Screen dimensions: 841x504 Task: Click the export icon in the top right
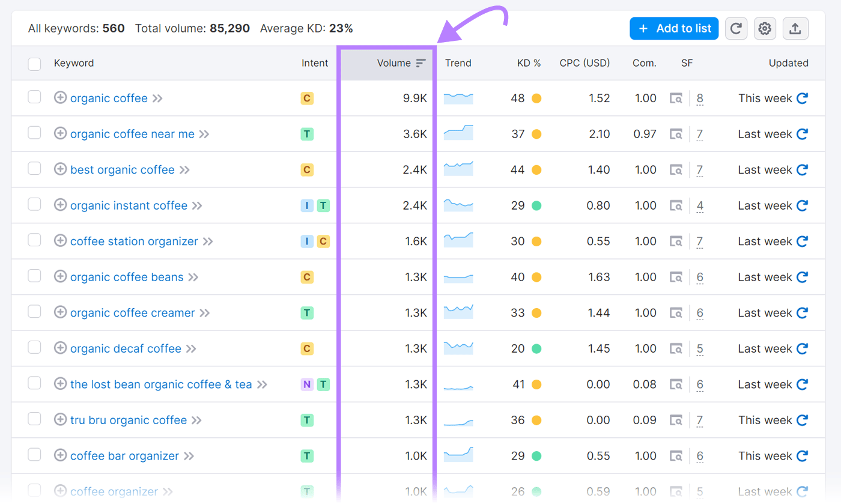[x=795, y=28]
